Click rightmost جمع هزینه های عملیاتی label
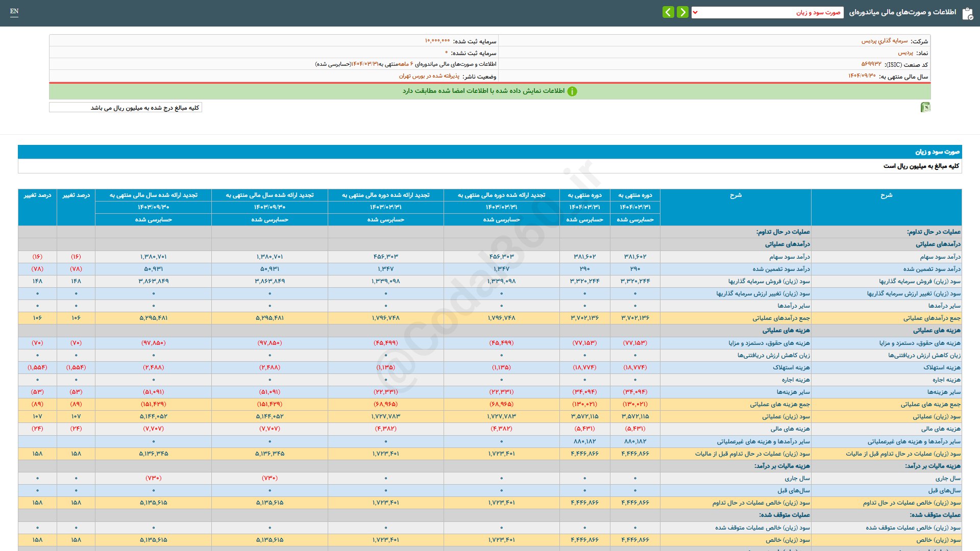Screen dimensions: 980x551 click(930, 404)
